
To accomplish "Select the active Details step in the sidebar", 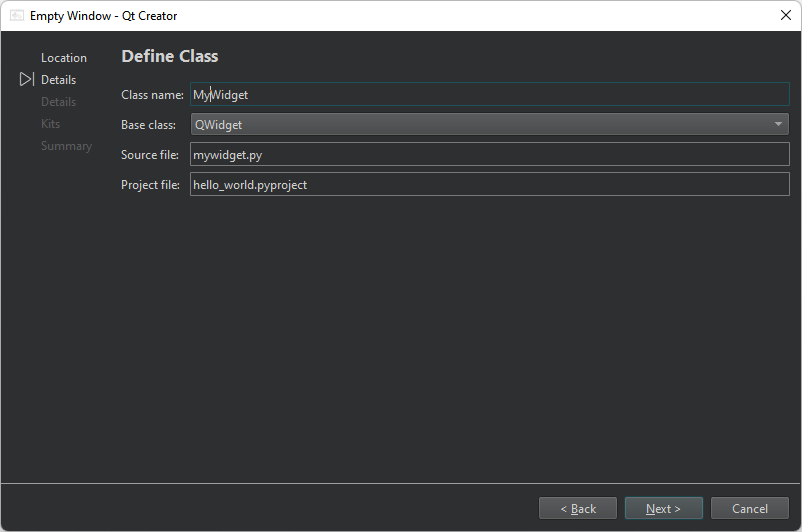I will pos(58,80).
